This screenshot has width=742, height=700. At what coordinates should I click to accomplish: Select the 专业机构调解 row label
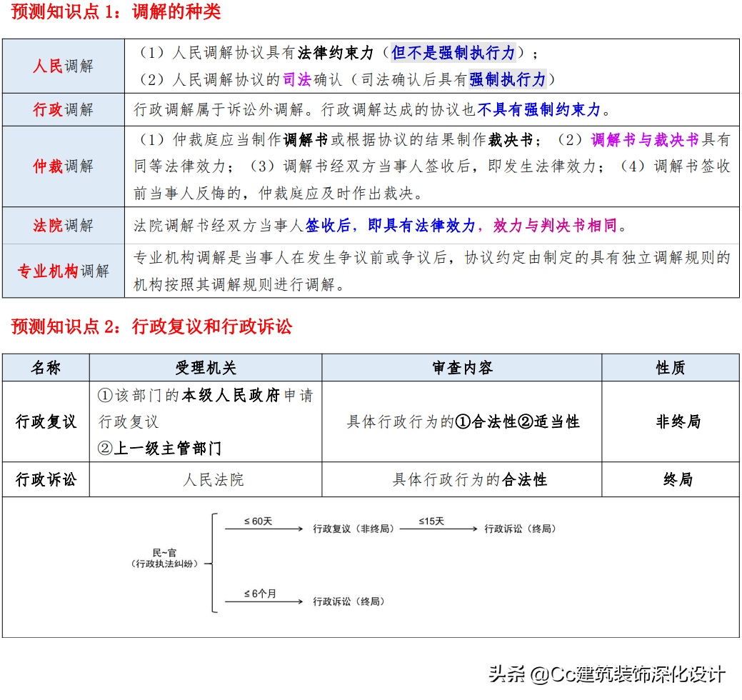[x=63, y=271]
